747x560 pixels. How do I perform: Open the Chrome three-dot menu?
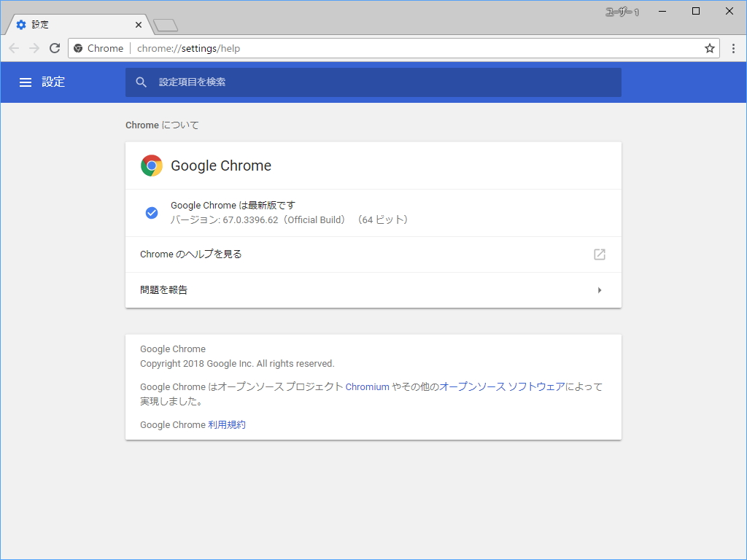733,48
